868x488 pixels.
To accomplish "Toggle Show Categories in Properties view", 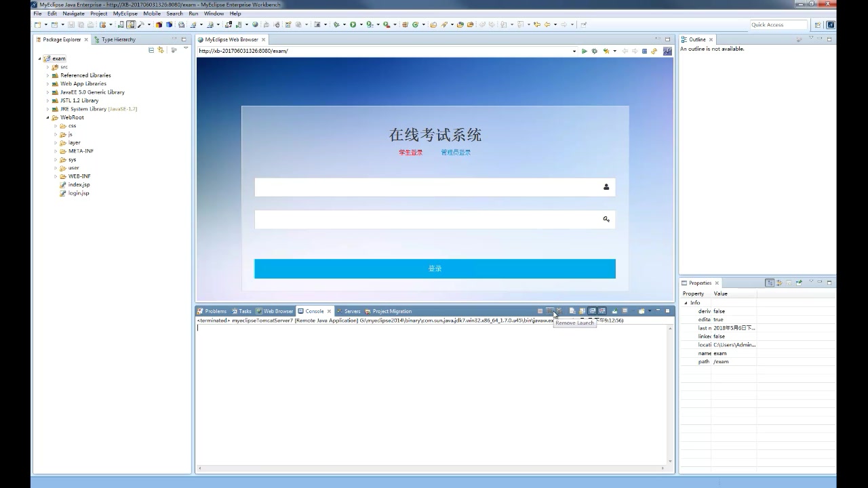I will click(x=770, y=283).
